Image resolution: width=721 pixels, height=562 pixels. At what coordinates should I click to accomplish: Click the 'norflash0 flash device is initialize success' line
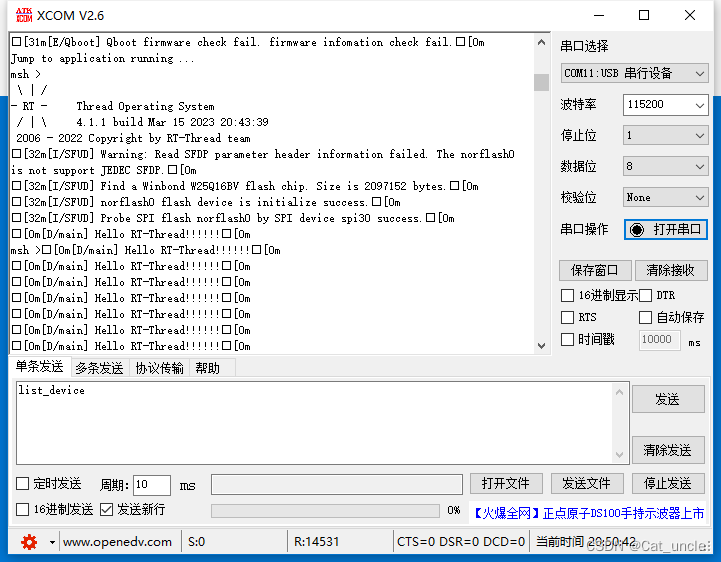pyautogui.click(x=206, y=202)
